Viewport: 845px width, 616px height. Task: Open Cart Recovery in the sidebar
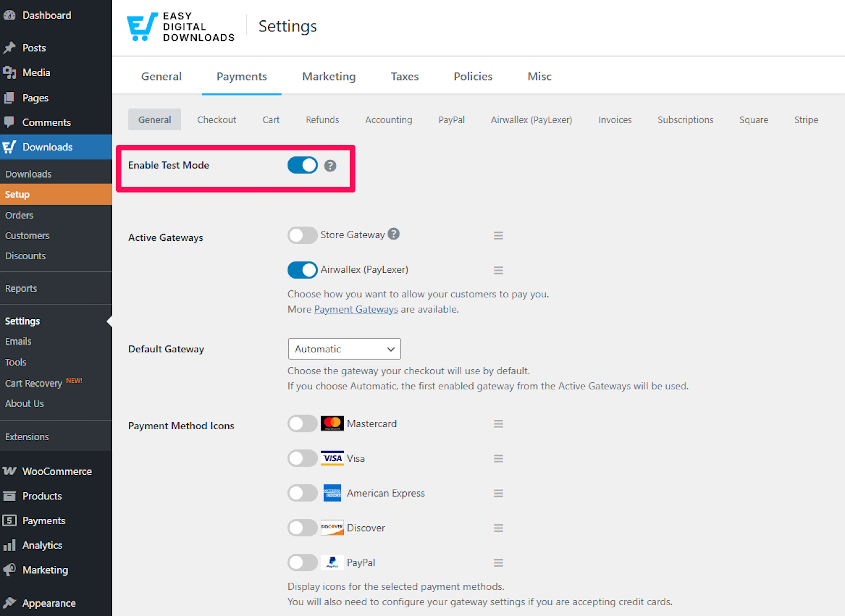[34, 383]
